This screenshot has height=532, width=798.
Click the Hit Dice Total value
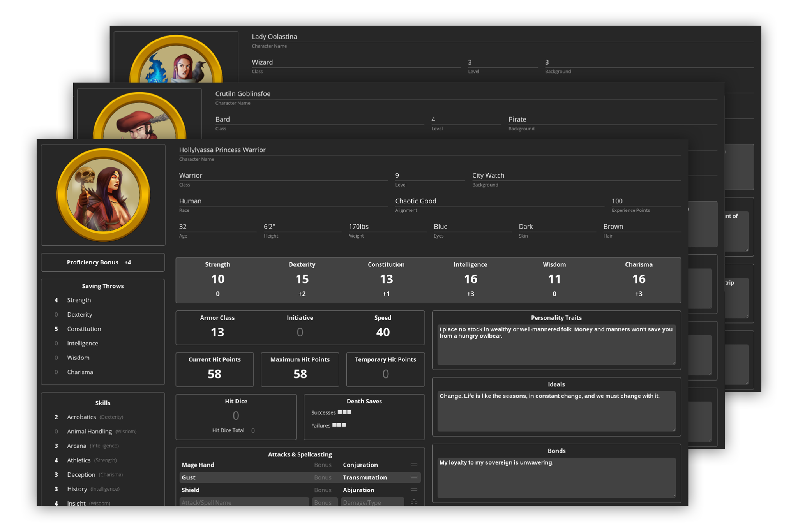point(253,430)
